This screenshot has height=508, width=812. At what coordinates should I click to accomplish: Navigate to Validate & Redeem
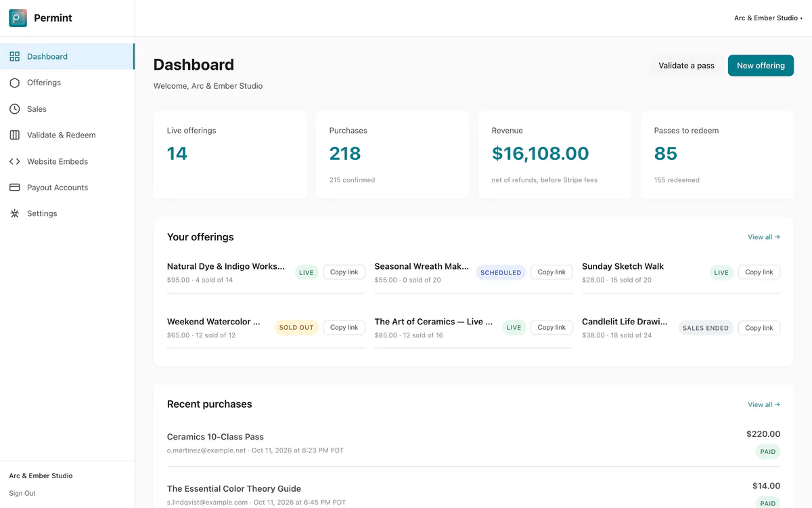click(67, 135)
